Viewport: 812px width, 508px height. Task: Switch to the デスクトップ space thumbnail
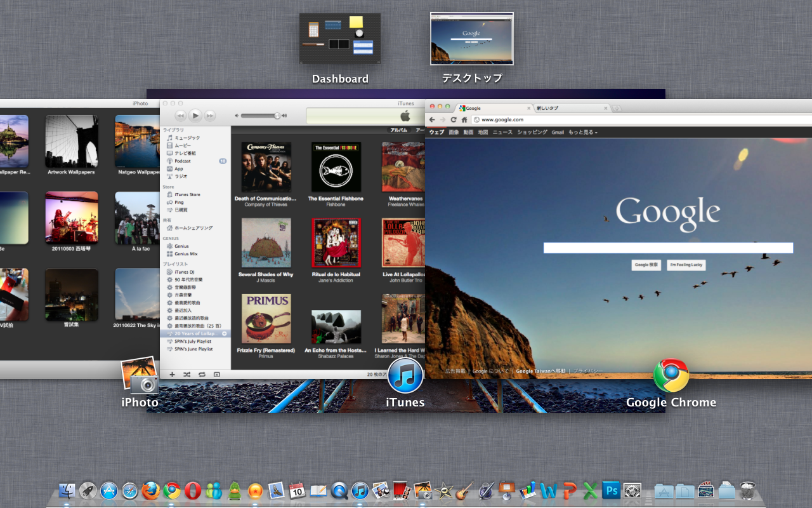point(472,39)
